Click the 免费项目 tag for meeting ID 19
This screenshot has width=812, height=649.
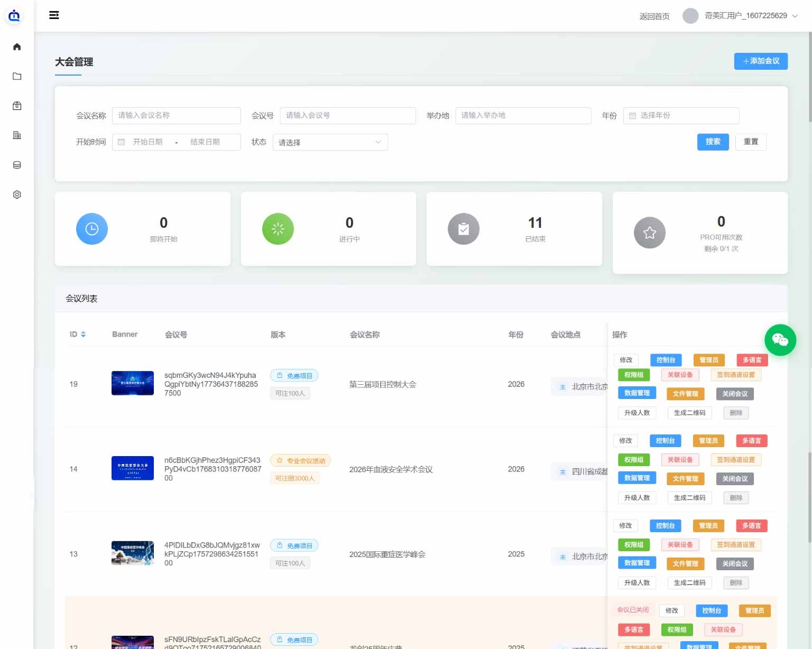point(294,376)
